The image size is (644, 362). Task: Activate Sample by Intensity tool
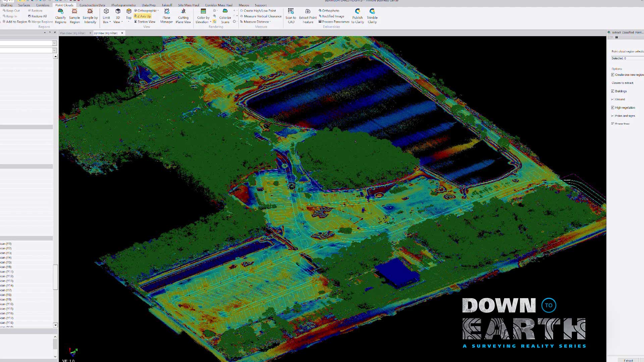click(90, 16)
